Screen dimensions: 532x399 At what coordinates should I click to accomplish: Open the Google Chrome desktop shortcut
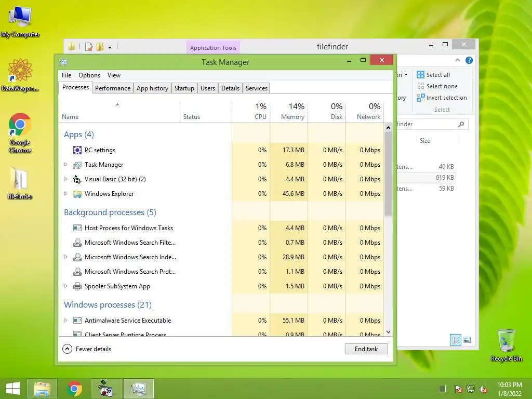(x=20, y=133)
